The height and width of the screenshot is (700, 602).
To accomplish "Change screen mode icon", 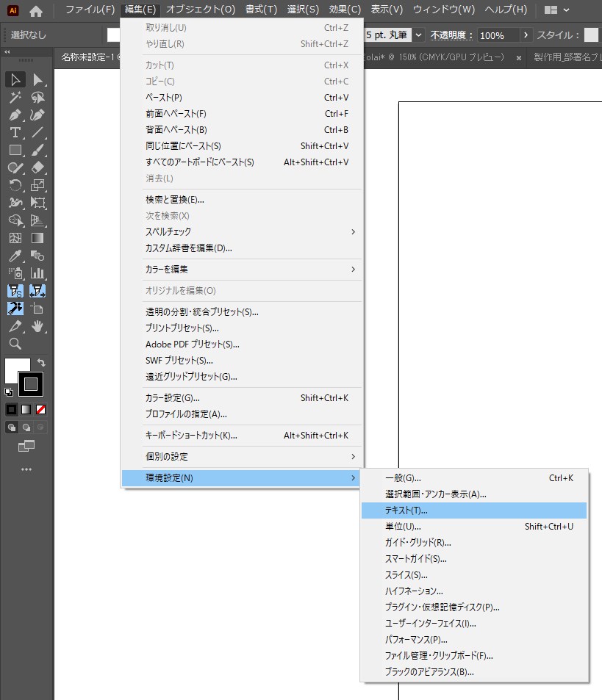I will [26, 446].
